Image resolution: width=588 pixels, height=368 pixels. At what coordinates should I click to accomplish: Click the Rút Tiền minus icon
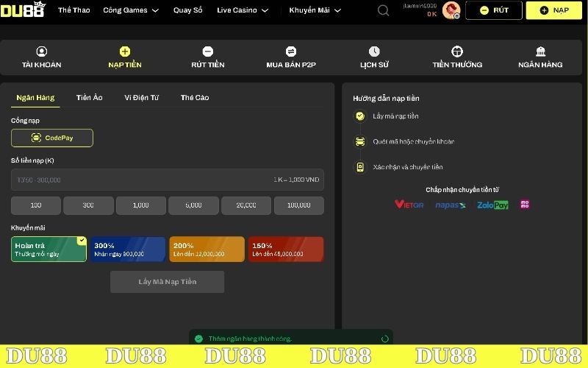[x=208, y=52]
